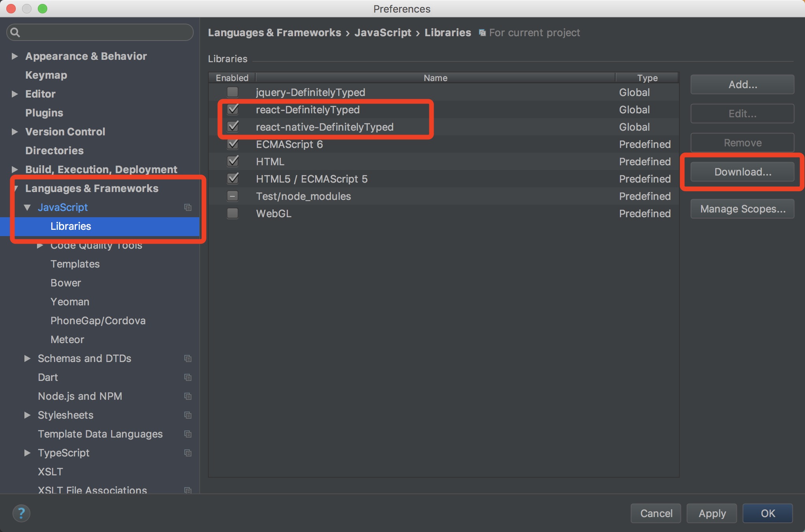Enable the jquery-DefinitelyTyped library checkbox
Viewport: 805px width, 532px height.
(x=233, y=92)
